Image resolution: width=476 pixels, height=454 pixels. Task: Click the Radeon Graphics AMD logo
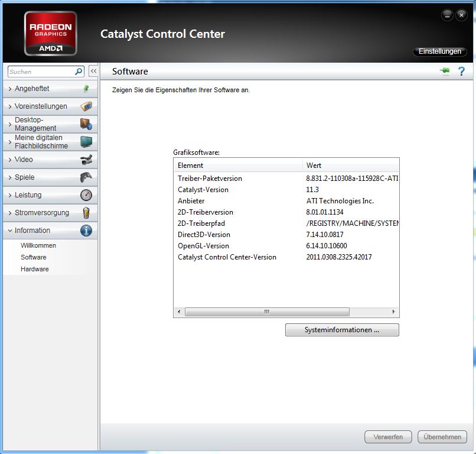(50, 34)
